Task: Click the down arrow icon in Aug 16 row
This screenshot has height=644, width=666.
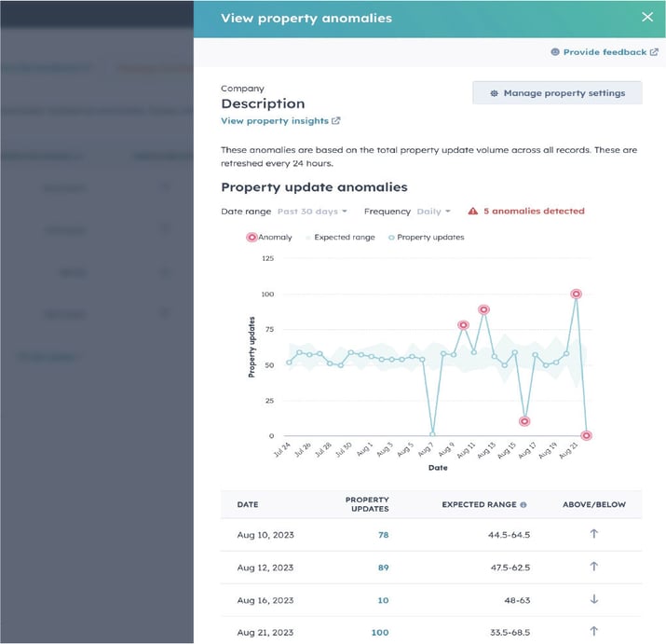Action: 593,599
